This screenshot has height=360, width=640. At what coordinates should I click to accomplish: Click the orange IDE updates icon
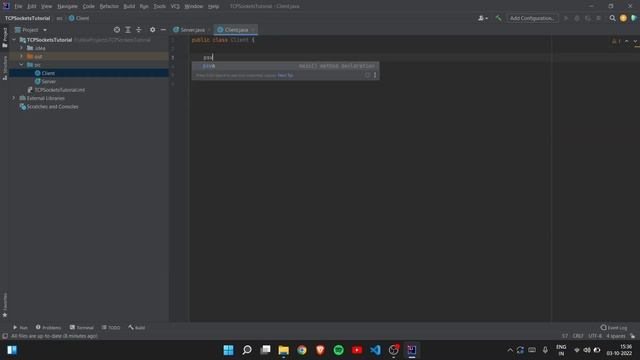623,18
